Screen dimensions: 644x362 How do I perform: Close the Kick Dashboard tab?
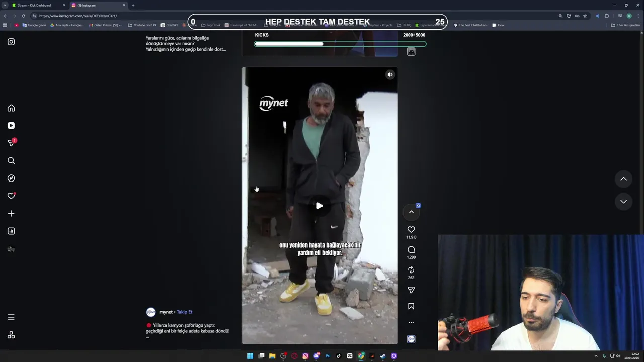[64, 5]
